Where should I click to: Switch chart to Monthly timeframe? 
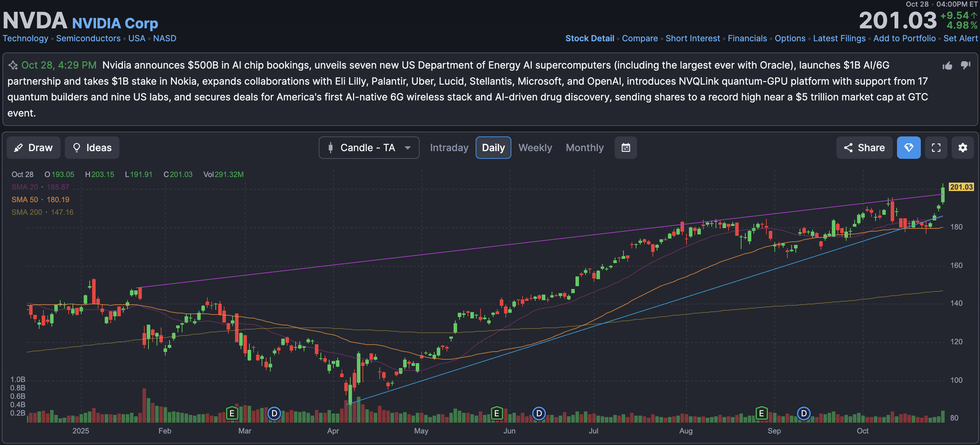[x=584, y=147]
